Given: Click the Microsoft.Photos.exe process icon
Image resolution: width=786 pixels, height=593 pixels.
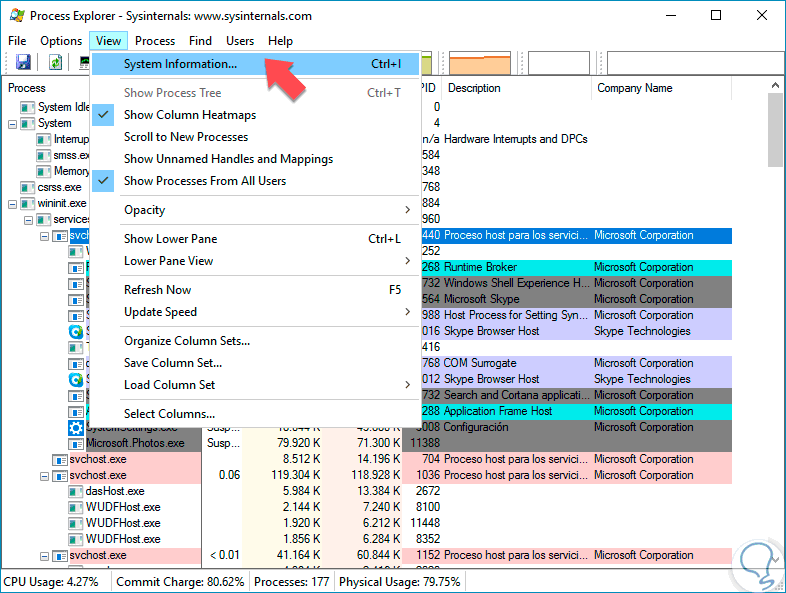Looking at the screenshot, I should [x=76, y=444].
